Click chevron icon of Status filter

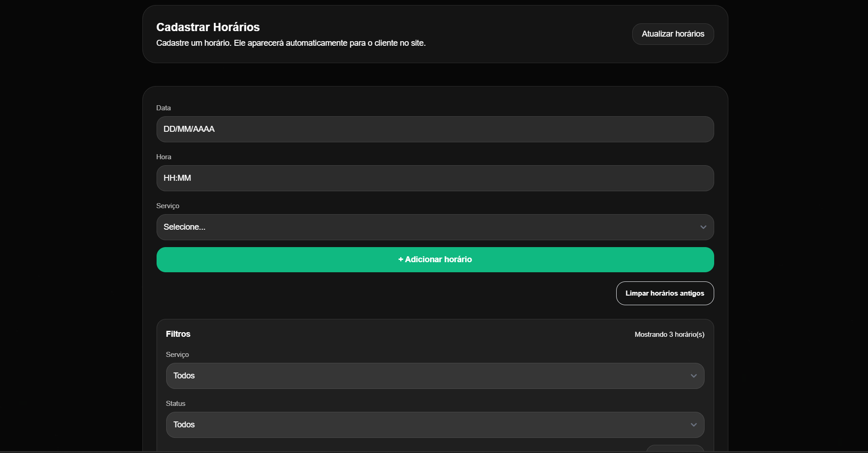point(693,425)
